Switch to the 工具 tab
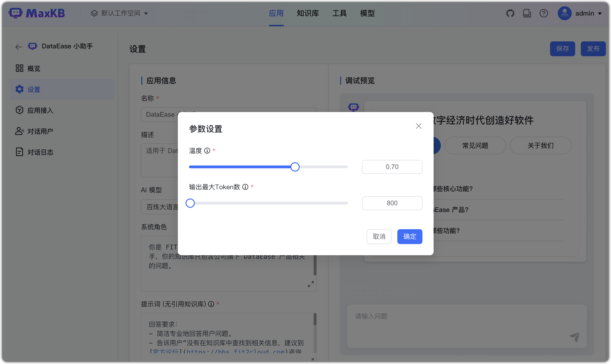Viewport: 611px width, 364px height. 339,13
